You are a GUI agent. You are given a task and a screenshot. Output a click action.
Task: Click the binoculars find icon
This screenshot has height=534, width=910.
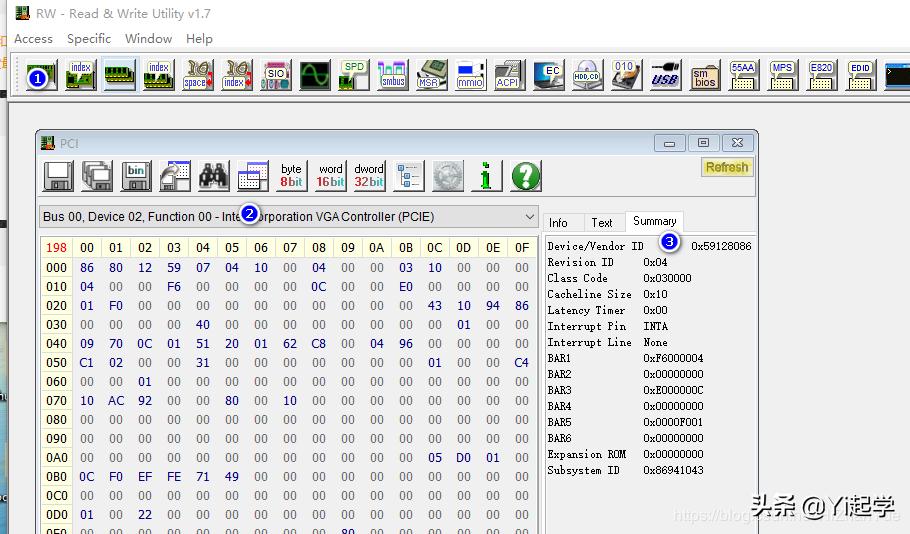click(214, 176)
